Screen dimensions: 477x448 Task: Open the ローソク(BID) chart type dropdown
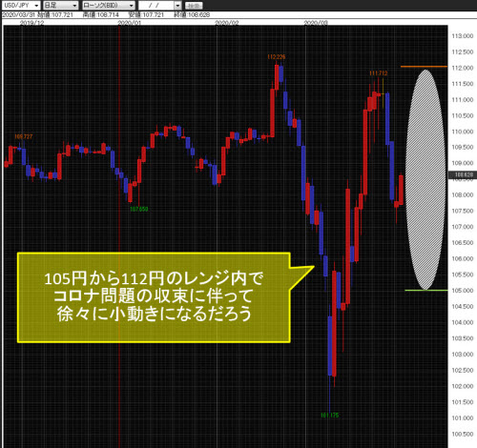109,6
